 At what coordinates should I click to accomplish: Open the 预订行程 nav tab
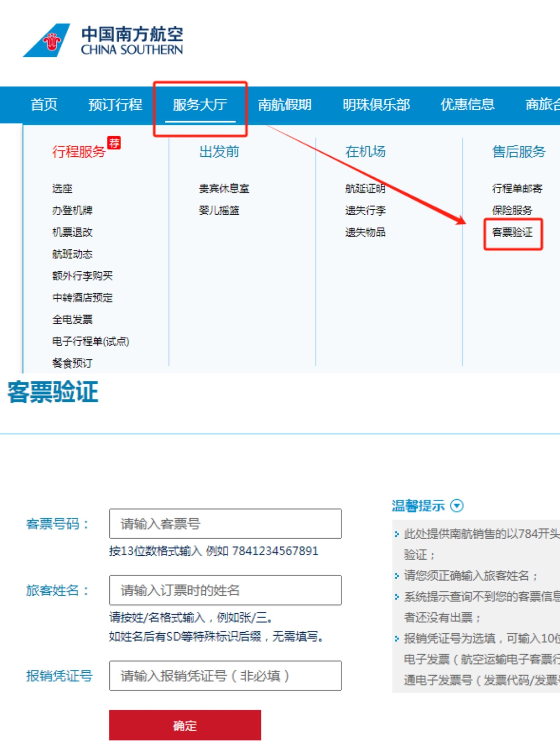click(x=115, y=105)
